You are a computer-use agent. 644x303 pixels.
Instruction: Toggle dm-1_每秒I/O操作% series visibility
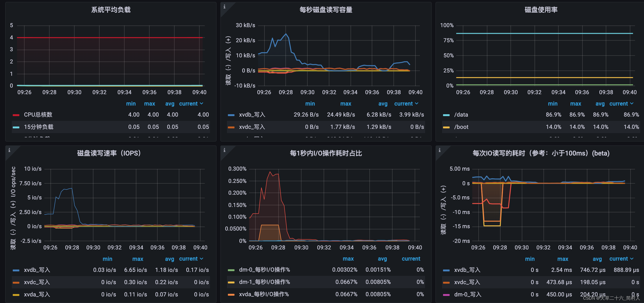point(264,282)
